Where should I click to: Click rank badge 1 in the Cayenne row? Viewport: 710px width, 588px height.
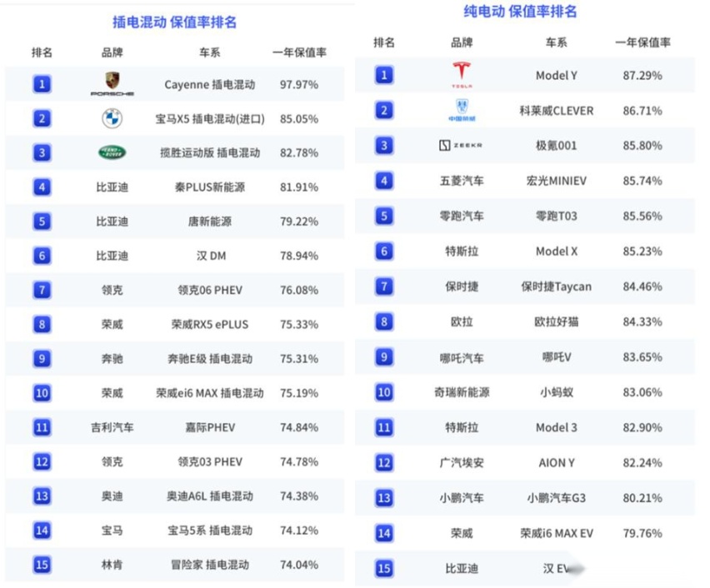click(x=42, y=84)
